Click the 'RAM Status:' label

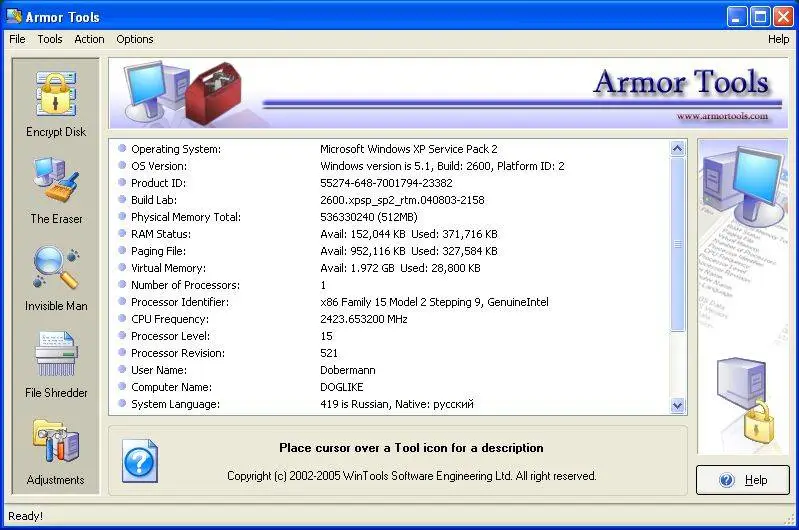pyautogui.click(x=161, y=234)
